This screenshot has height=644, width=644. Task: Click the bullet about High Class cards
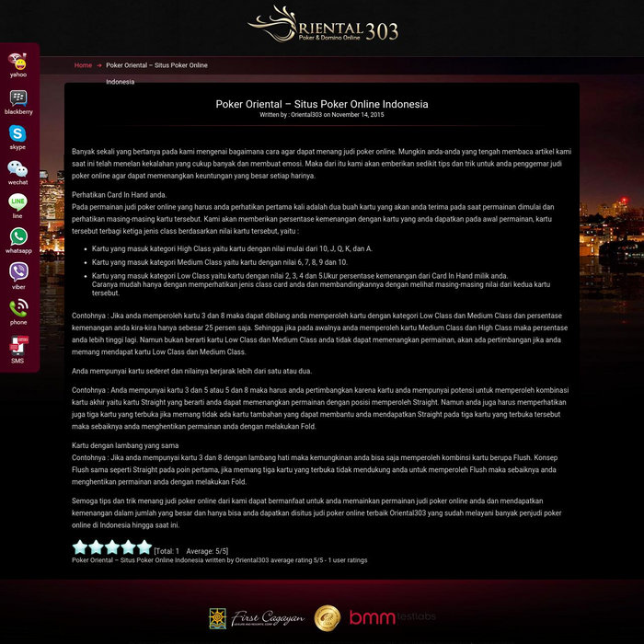pos(232,248)
